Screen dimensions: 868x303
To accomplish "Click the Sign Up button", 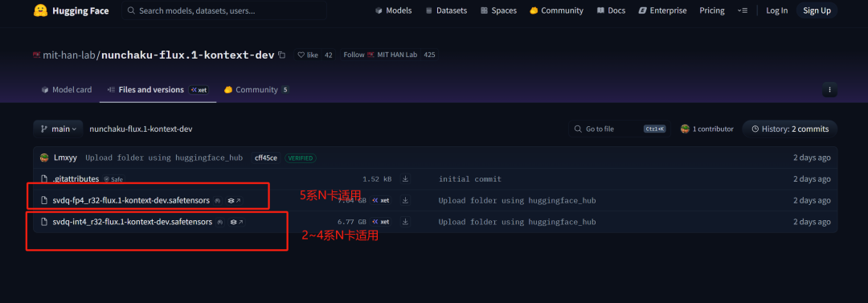I will [817, 10].
